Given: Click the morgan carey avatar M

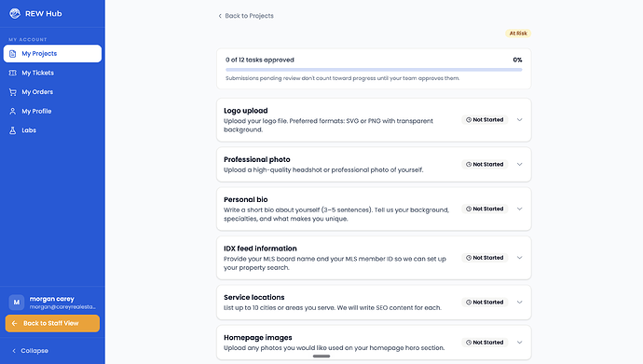Looking at the screenshot, I should (17, 303).
